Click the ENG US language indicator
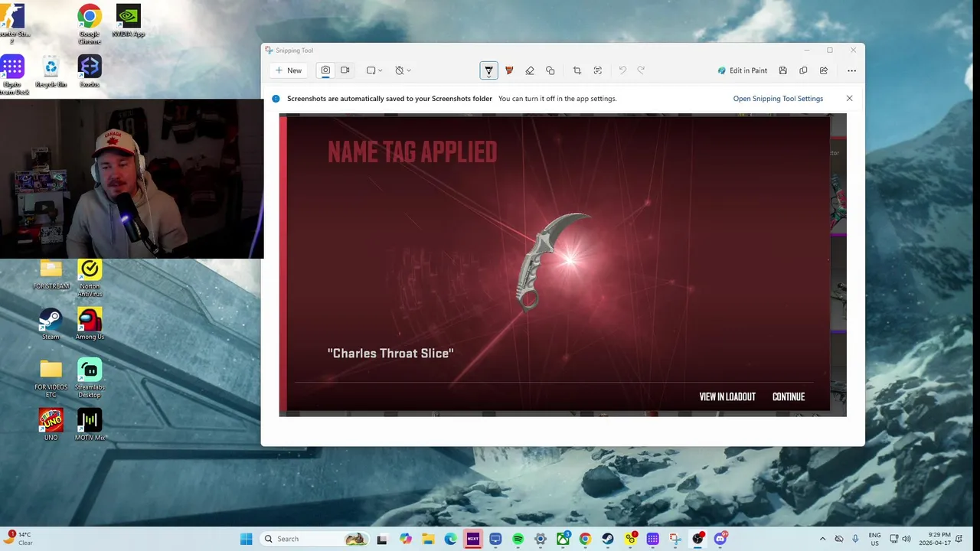The width and height of the screenshot is (980, 551). [x=875, y=539]
